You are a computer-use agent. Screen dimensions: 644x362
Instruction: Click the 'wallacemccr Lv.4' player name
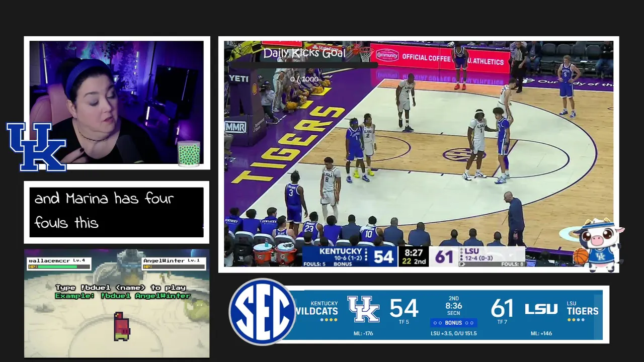coord(57,260)
